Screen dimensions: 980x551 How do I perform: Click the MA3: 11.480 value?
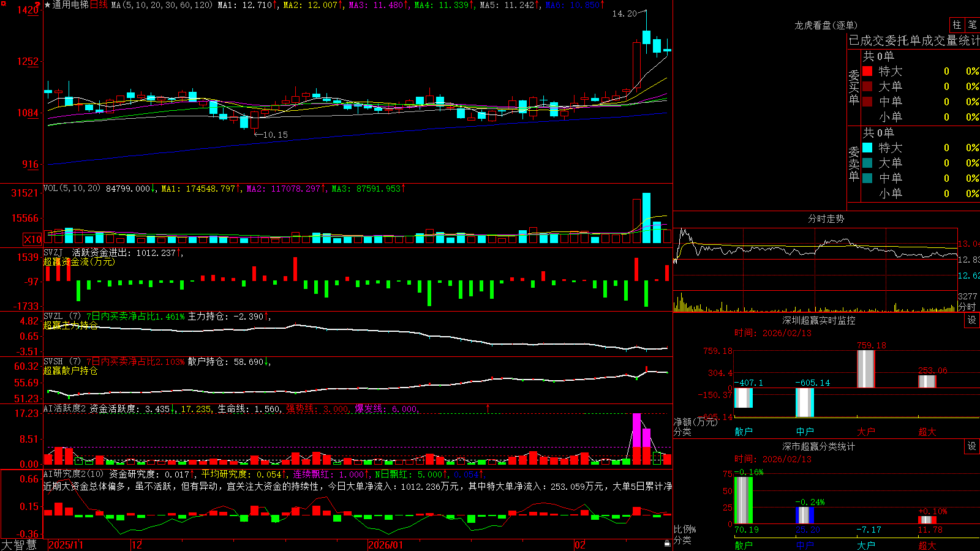(375, 5)
